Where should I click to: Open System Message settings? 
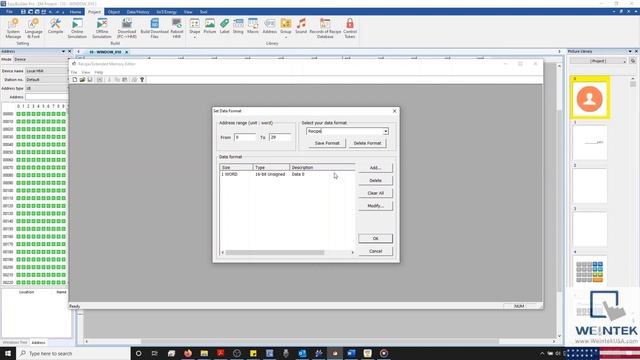pyautogui.click(x=13, y=28)
